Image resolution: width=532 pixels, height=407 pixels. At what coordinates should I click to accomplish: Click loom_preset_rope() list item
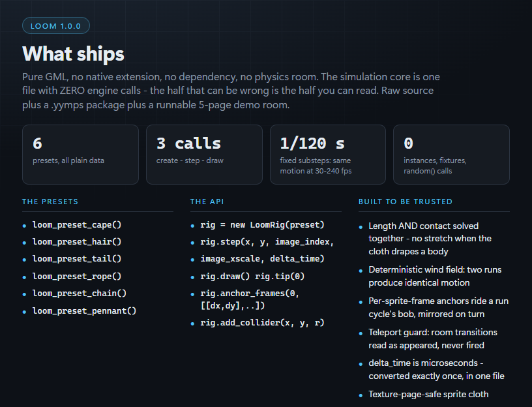(x=77, y=277)
